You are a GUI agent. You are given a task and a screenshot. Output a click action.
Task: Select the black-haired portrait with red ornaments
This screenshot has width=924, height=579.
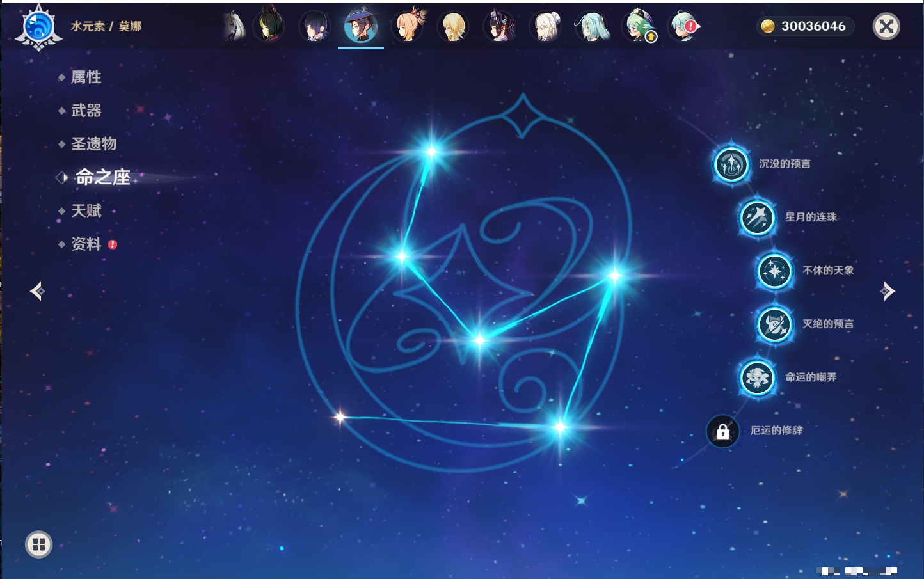click(x=500, y=26)
